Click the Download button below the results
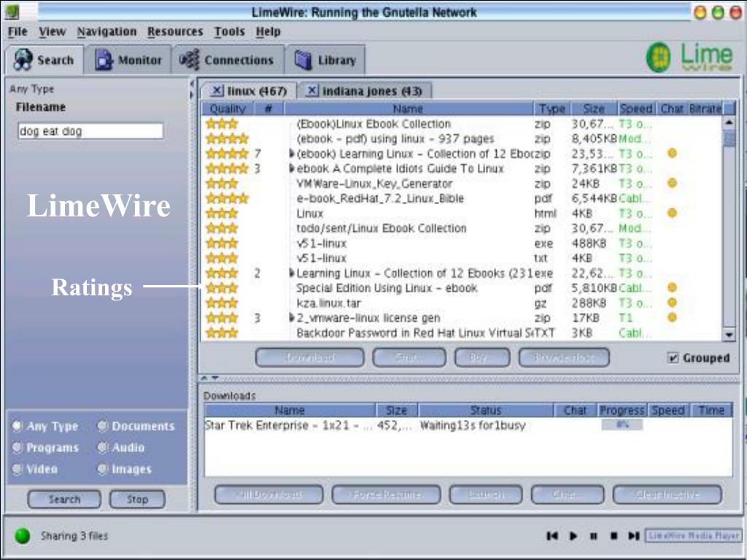This screenshot has width=747, height=560. click(x=309, y=357)
